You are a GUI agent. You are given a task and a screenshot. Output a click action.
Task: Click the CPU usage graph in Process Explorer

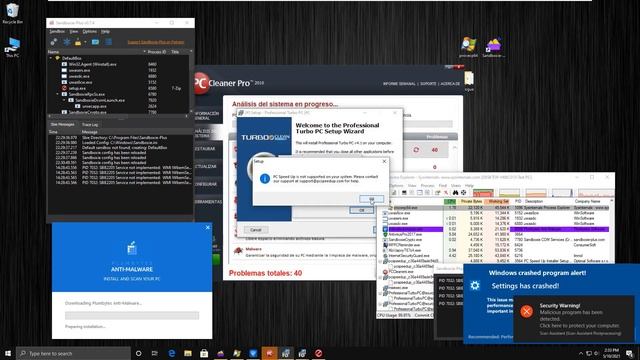click(483, 193)
